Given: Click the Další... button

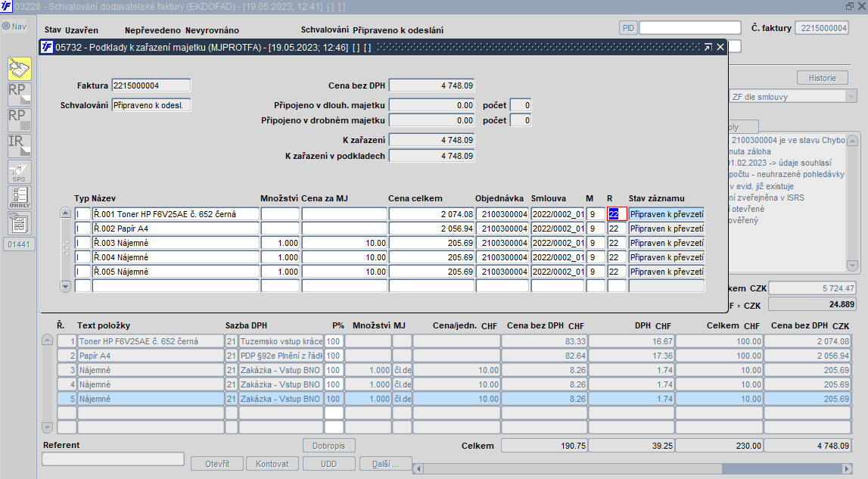Looking at the screenshot, I should coord(385,464).
